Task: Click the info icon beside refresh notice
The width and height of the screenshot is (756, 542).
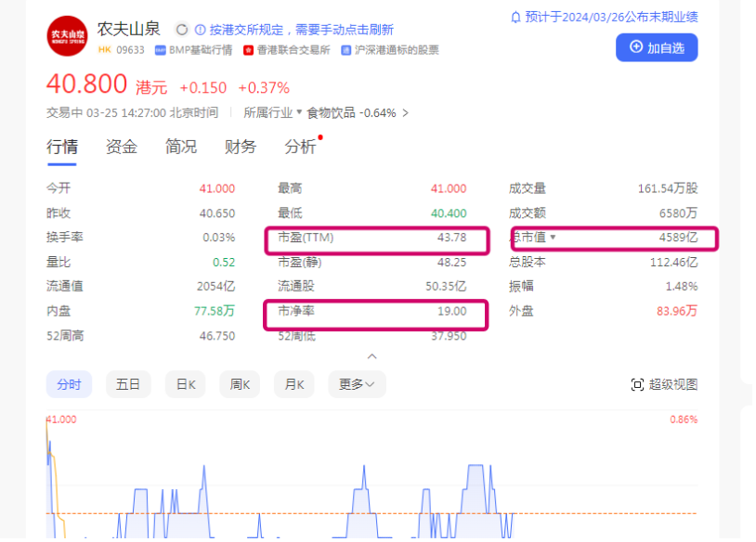Action: (x=200, y=30)
